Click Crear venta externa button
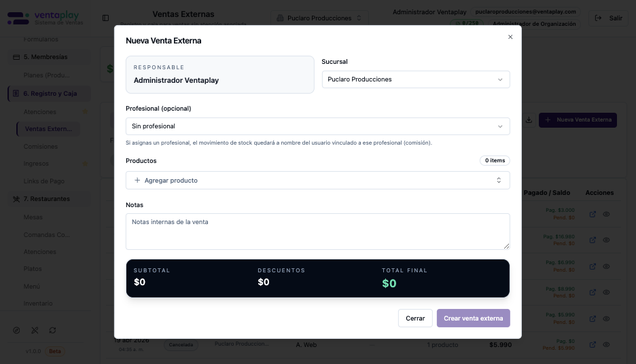The height and width of the screenshot is (364, 636). pos(474,318)
